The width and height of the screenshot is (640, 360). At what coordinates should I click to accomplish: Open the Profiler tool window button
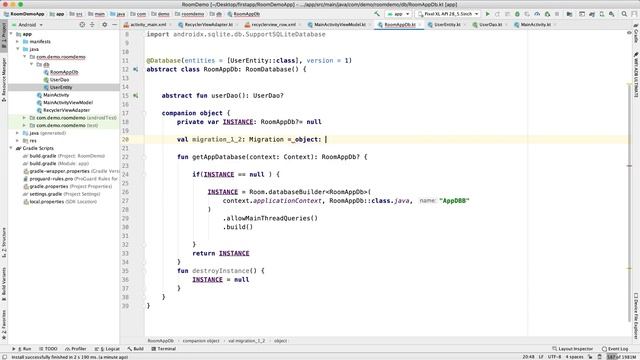(x=76, y=349)
